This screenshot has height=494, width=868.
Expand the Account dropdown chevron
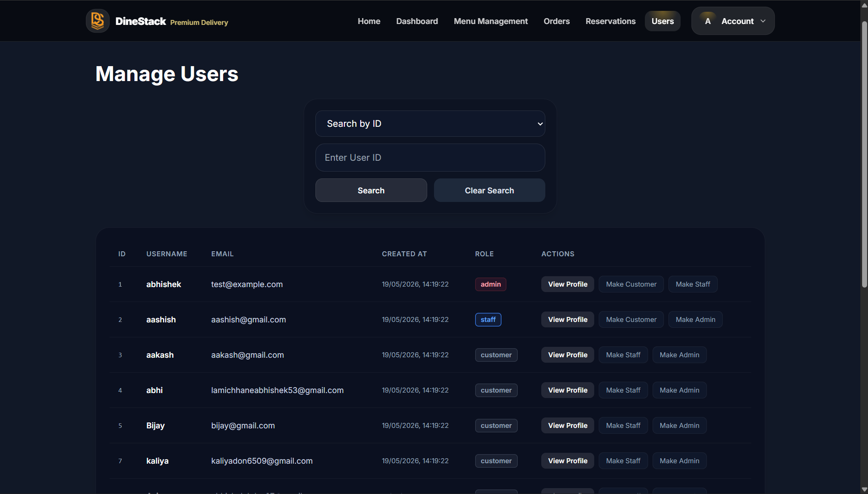tap(763, 21)
